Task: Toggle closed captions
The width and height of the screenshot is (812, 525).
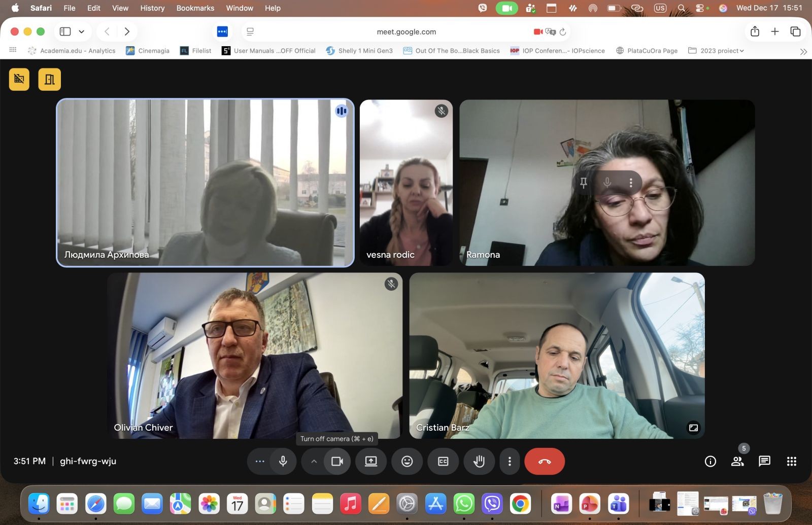Action: pyautogui.click(x=443, y=461)
